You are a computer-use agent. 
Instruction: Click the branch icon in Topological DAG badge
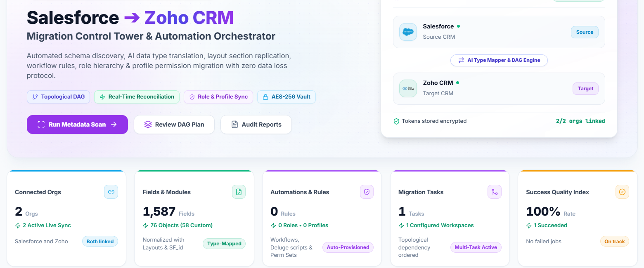click(x=35, y=97)
